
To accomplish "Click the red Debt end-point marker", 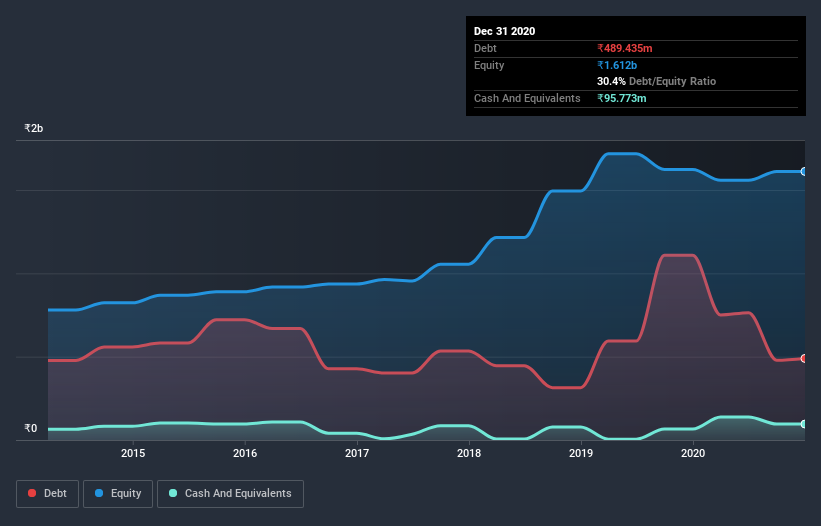I will [x=804, y=359].
